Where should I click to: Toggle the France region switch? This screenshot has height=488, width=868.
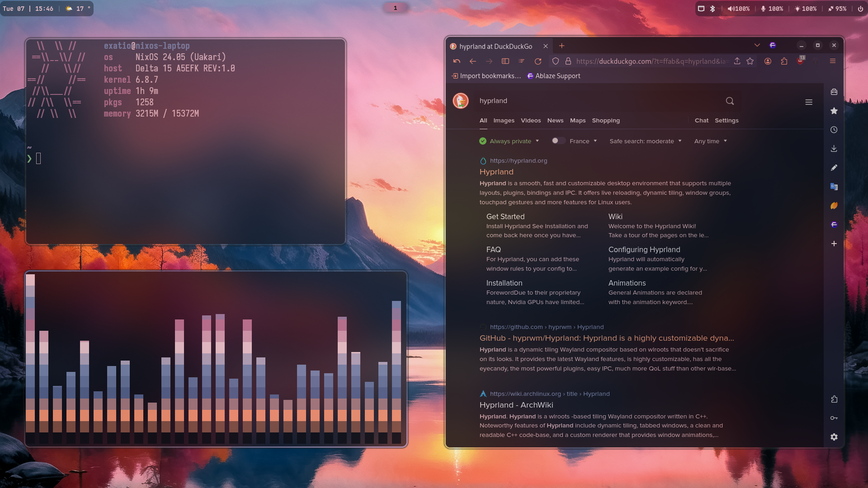tap(558, 141)
